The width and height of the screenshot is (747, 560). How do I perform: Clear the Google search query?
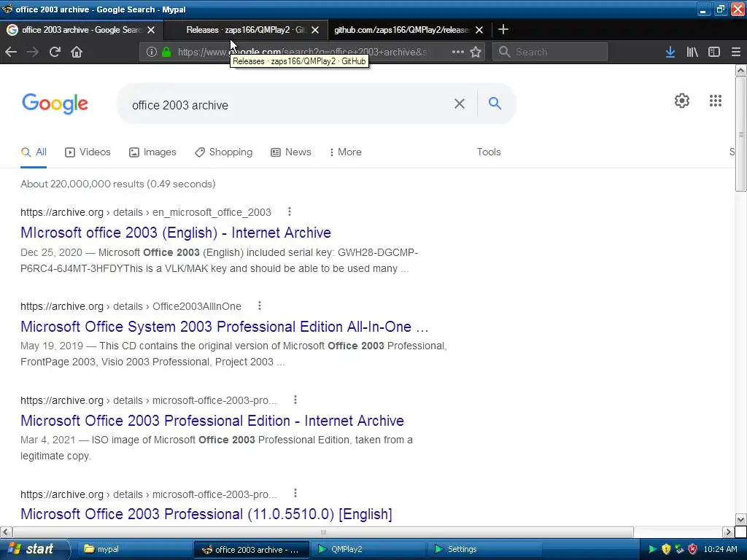tap(460, 104)
